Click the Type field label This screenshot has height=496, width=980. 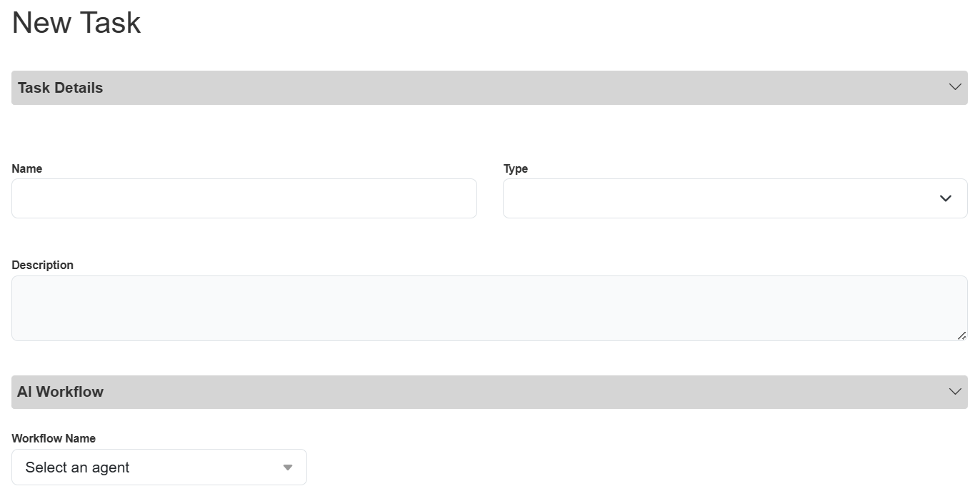click(x=516, y=169)
